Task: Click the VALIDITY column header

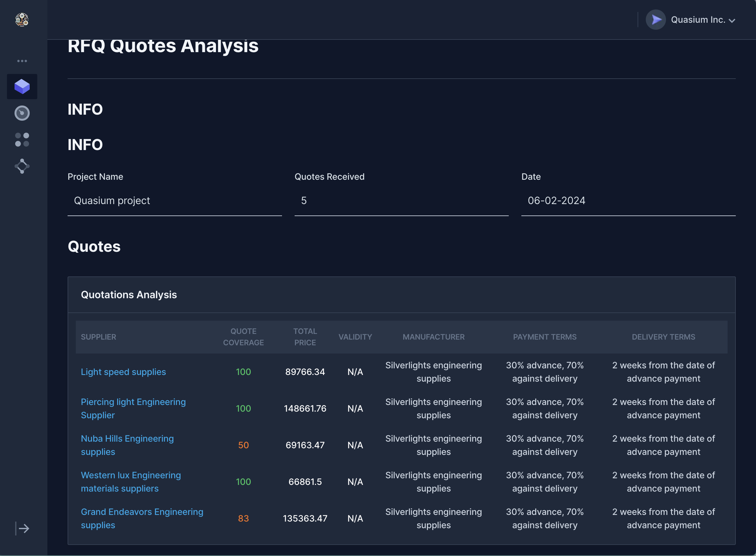Action: click(x=355, y=337)
